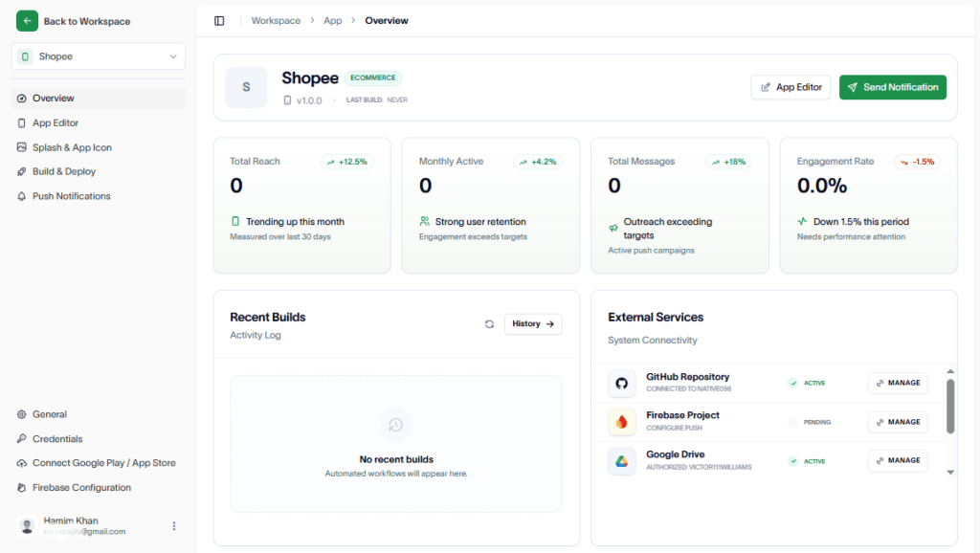The image size is (980, 553).
Task: Click the Splash & App Icon image icon
Action: point(22,147)
